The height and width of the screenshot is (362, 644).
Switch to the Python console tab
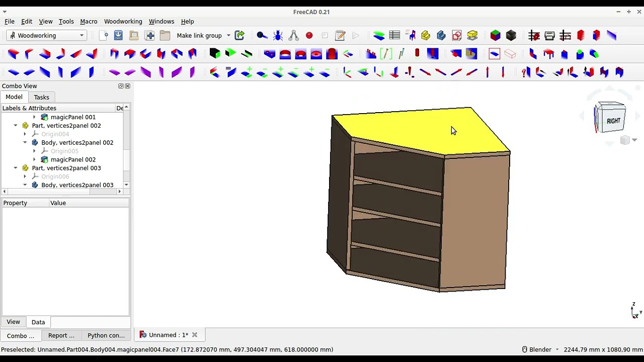tap(106, 335)
